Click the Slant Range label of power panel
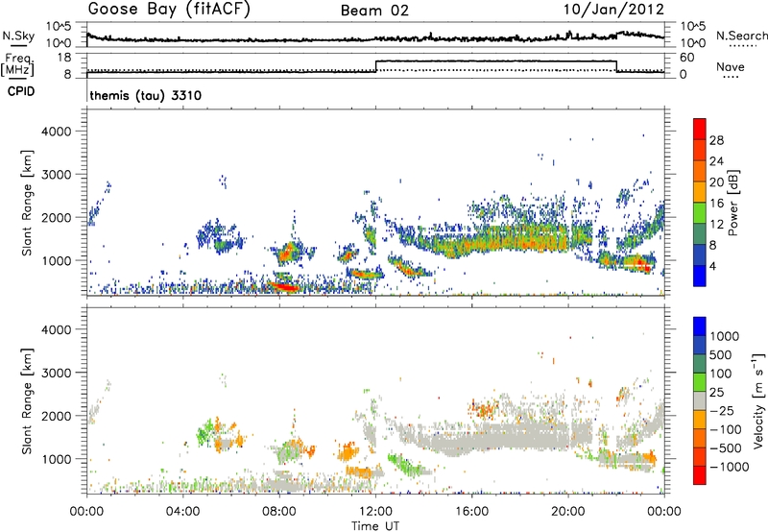Viewport: 768px width, 532px height. coord(27,203)
